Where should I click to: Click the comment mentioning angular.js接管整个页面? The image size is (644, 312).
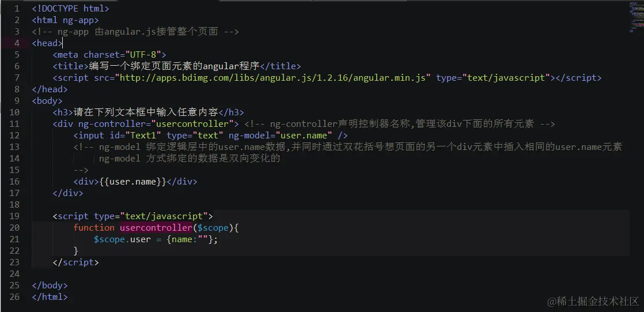pos(135,31)
